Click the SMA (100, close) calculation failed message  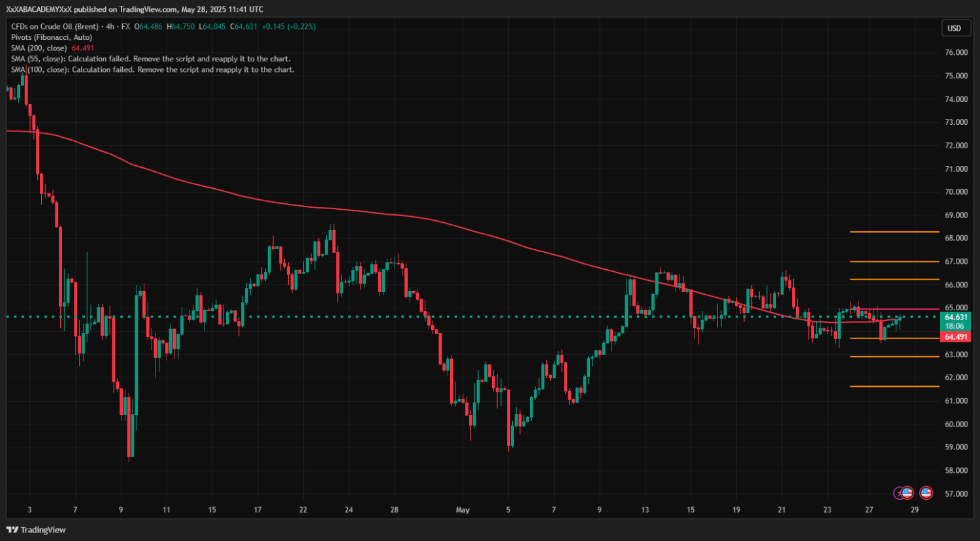(x=152, y=69)
